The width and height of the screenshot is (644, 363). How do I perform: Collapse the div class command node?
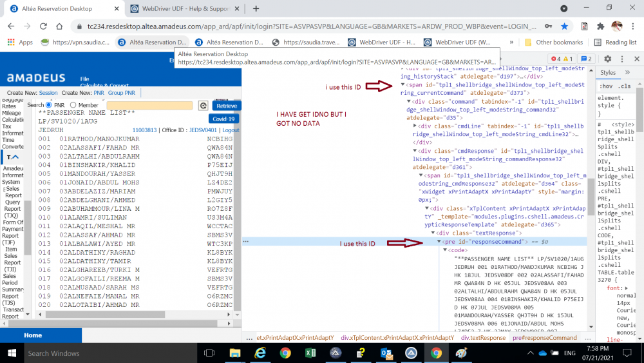pos(409,101)
